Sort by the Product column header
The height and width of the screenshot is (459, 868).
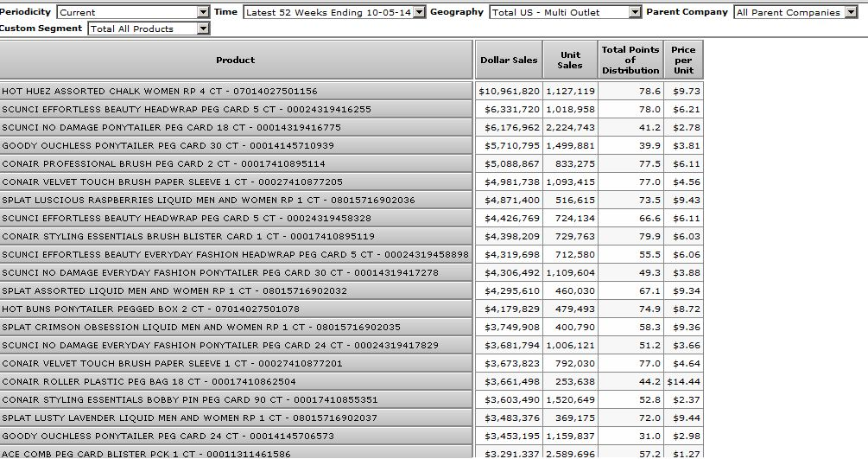(x=236, y=60)
